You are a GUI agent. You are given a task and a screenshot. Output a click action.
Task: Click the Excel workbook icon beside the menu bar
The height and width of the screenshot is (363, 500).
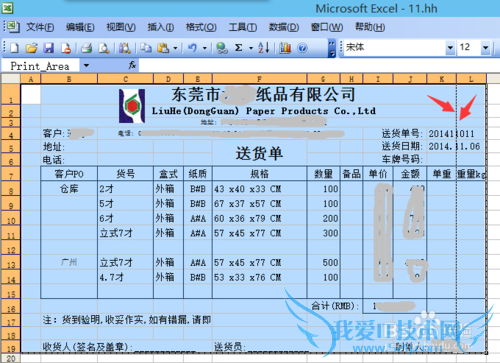(13, 26)
